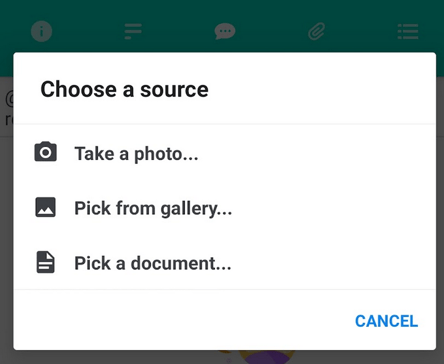The height and width of the screenshot is (364, 444).
Task: Tap the dimmed text left of the dialog
Action: [7, 110]
